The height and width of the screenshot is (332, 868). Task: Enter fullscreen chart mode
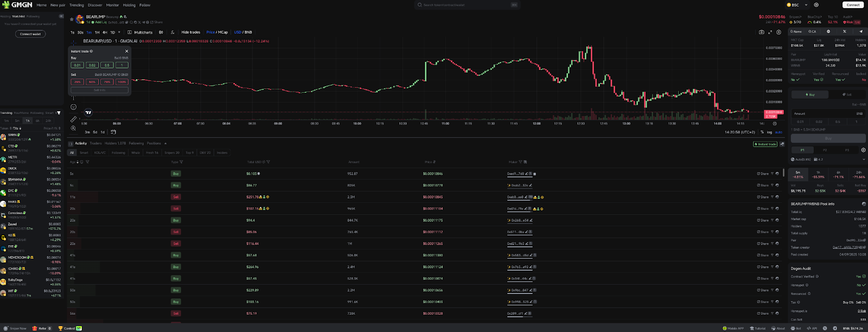pos(770,32)
